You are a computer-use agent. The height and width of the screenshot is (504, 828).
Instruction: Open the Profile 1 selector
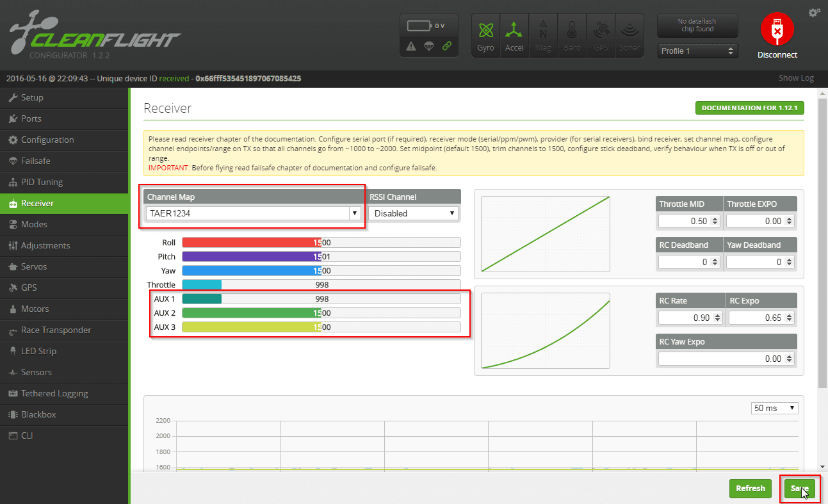(697, 51)
